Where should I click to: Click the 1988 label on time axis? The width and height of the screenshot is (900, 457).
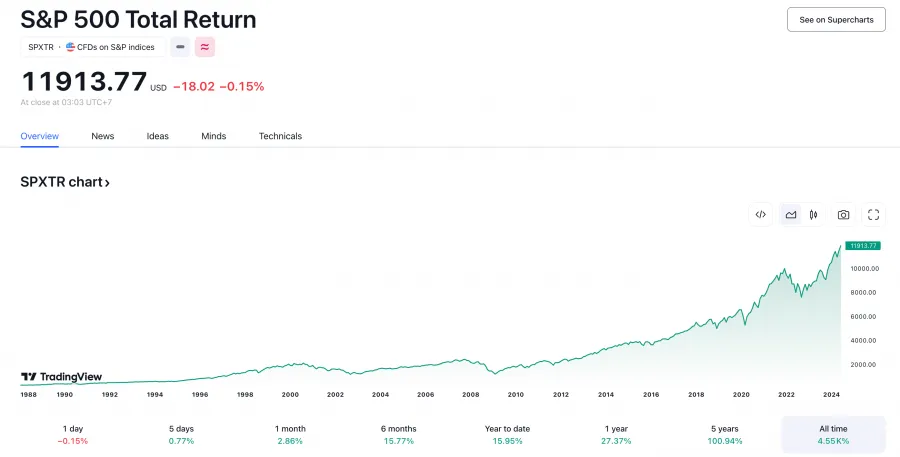(28, 394)
